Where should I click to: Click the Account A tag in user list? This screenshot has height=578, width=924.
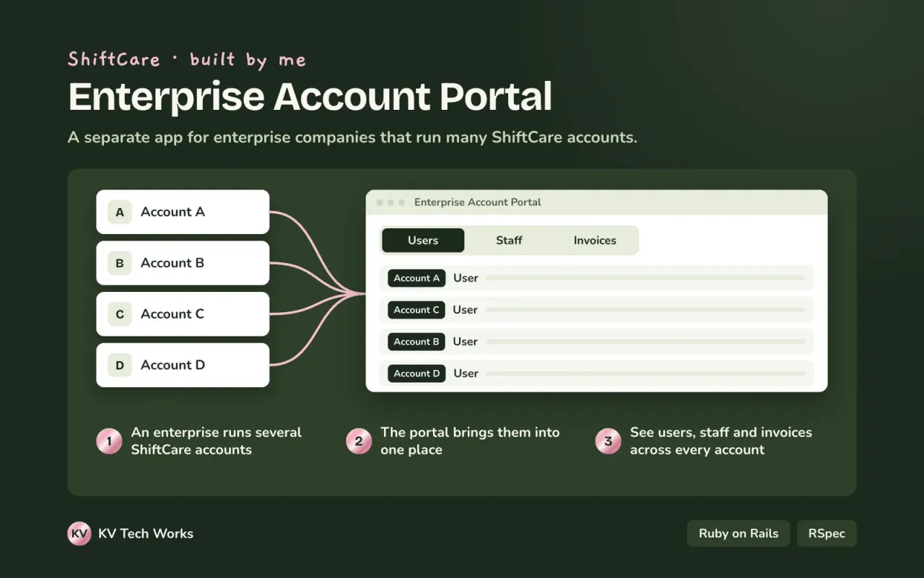click(417, 278)
